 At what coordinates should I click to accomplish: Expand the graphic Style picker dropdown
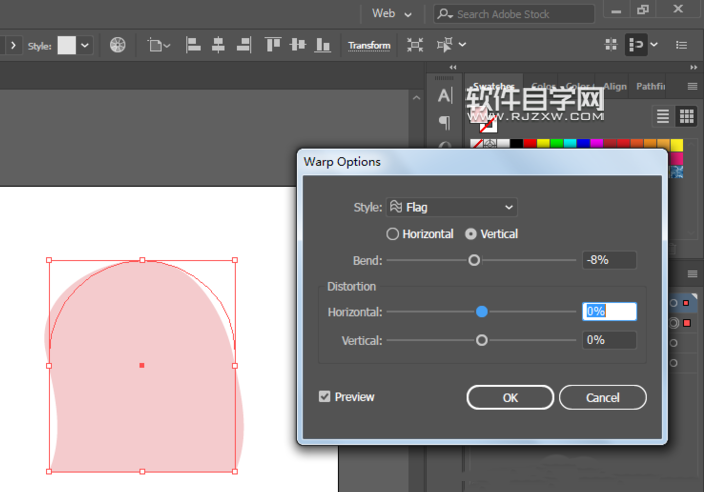pos(85,45)
